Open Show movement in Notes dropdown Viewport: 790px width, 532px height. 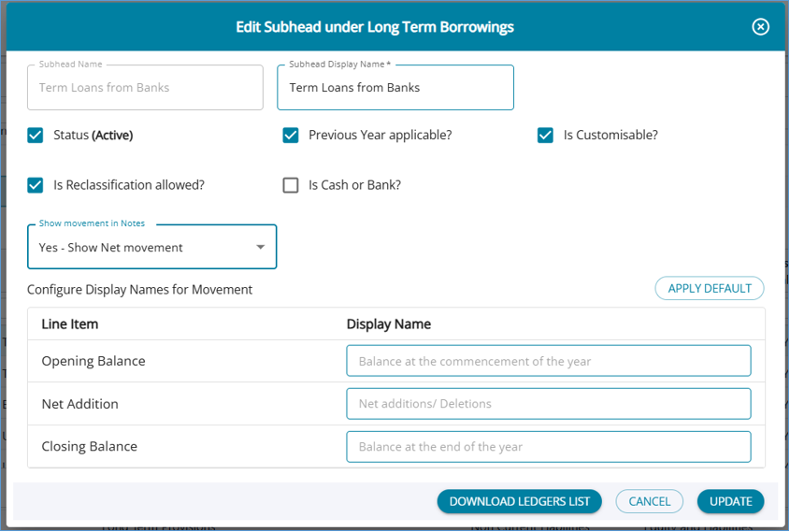[x=151, y=248]
